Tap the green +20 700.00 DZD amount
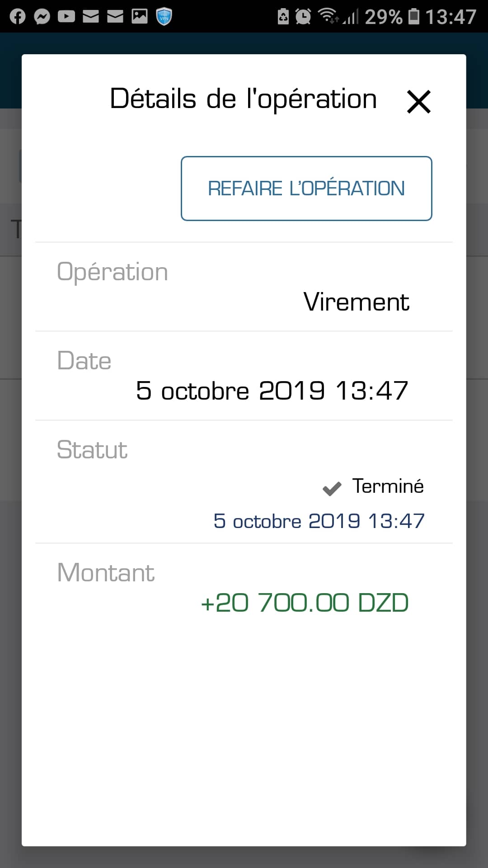 click(x=305, y=603)
